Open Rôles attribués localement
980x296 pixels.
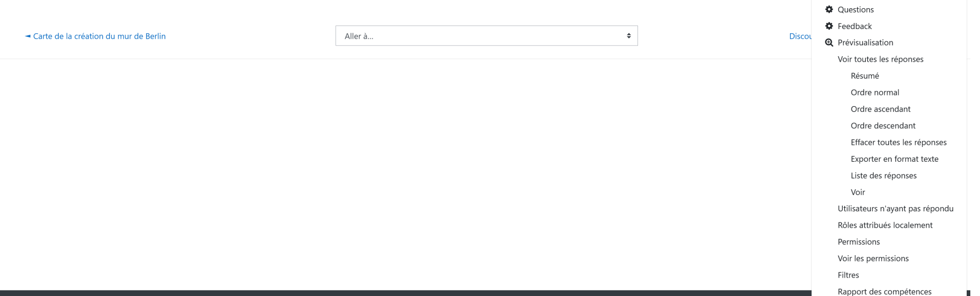[885, 225]
